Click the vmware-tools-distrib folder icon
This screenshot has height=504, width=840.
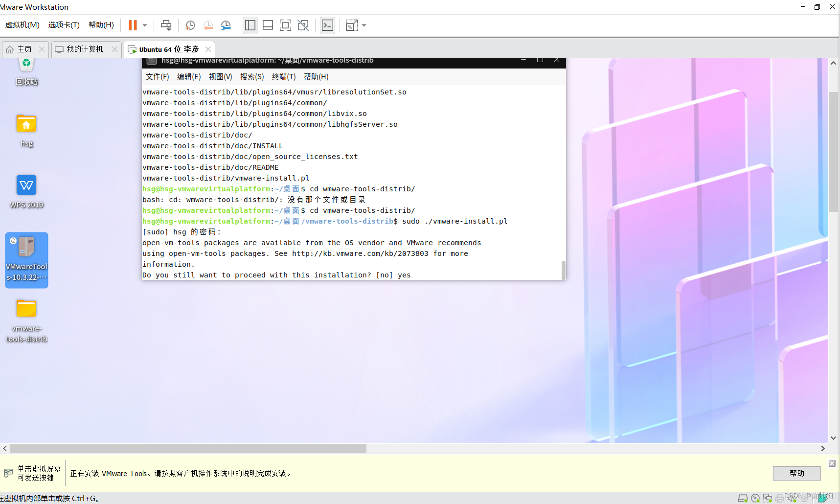point(26,321)
